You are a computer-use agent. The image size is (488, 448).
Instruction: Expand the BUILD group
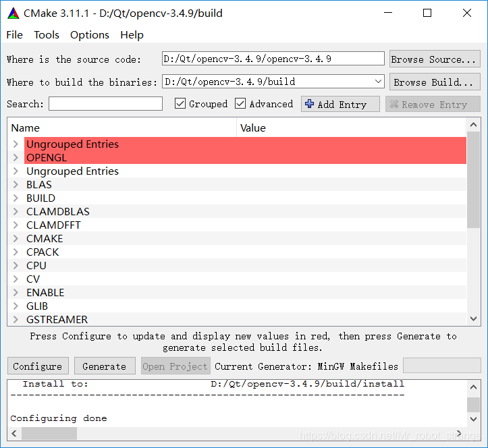click(x=16, y=198)
